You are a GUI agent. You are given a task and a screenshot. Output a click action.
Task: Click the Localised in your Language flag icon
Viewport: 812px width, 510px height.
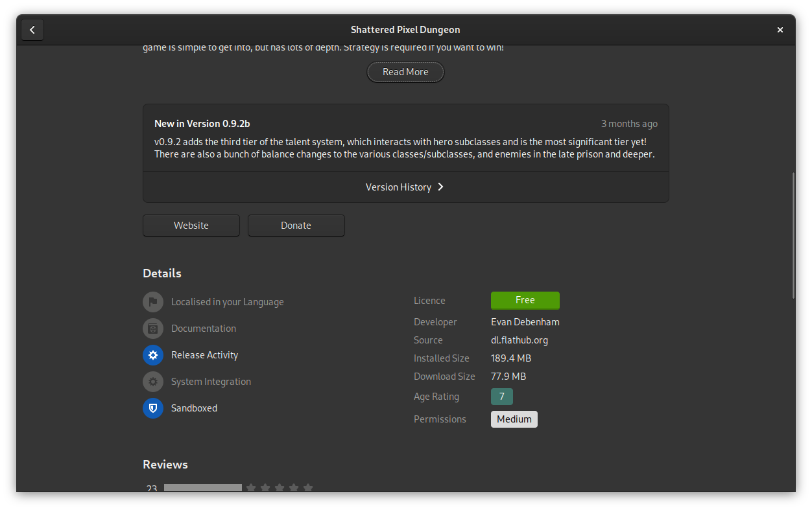coord(153,302)
